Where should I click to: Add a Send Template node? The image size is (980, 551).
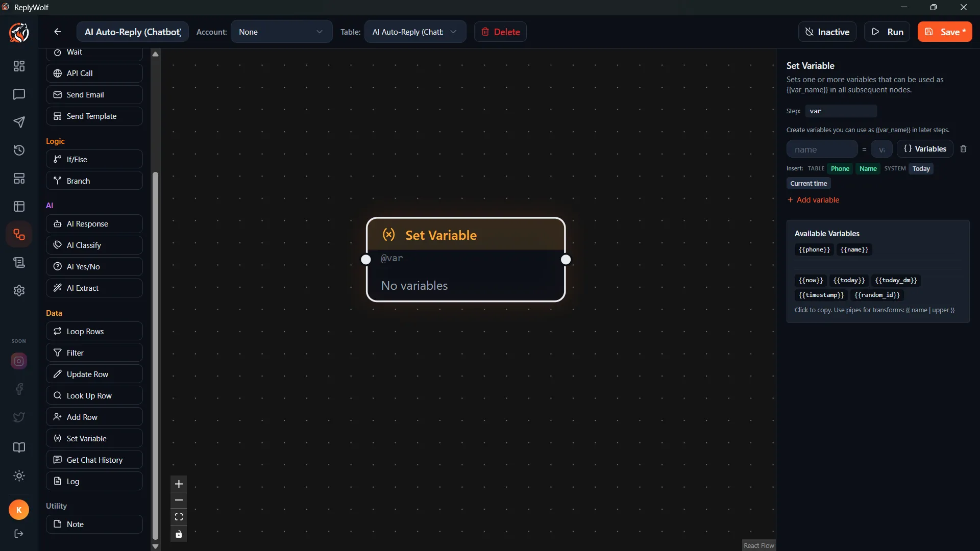click(94, 116)
